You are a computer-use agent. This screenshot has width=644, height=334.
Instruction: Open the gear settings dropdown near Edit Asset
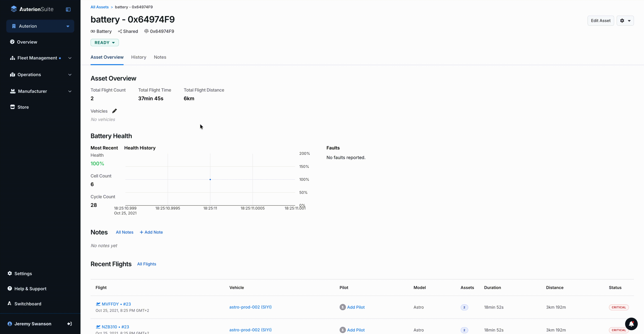pyautogui.click(x=625, y=20)
